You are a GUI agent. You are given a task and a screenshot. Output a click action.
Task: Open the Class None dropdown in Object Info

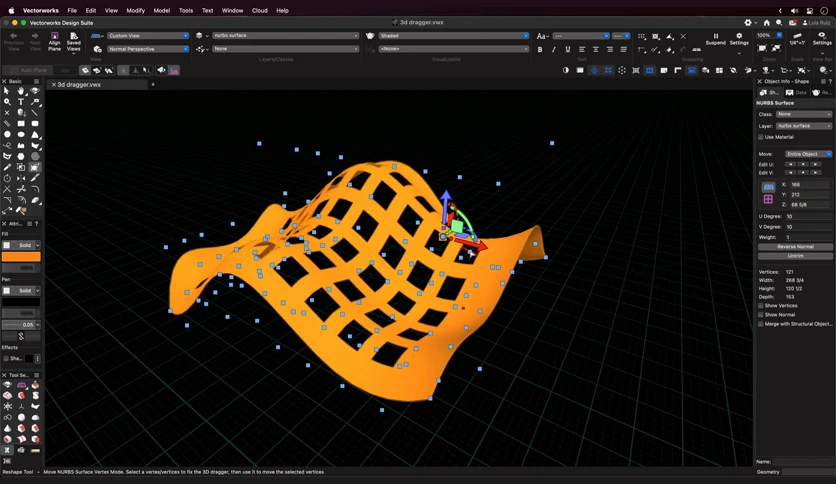tap(803, 114)
